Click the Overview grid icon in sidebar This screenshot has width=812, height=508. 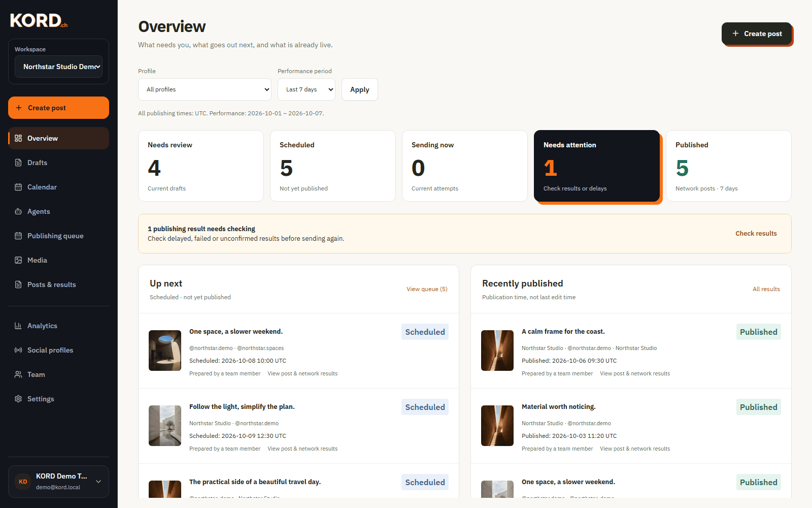tap(18, 138)
